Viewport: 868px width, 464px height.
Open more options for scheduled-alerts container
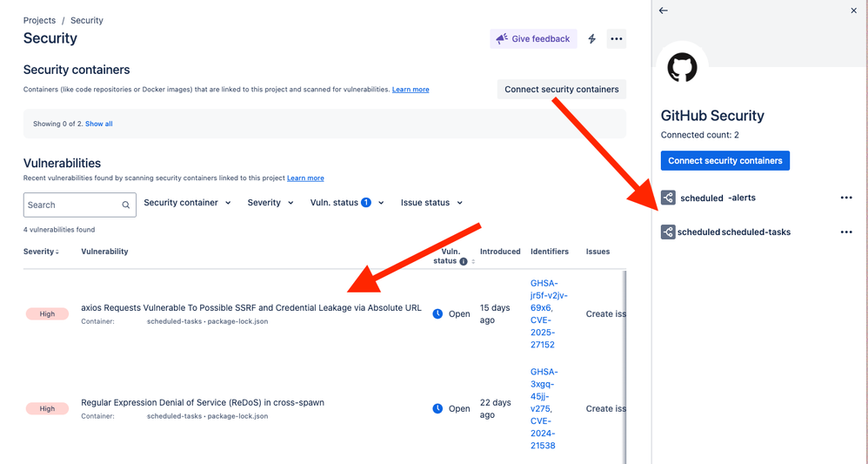pos(846,198)
